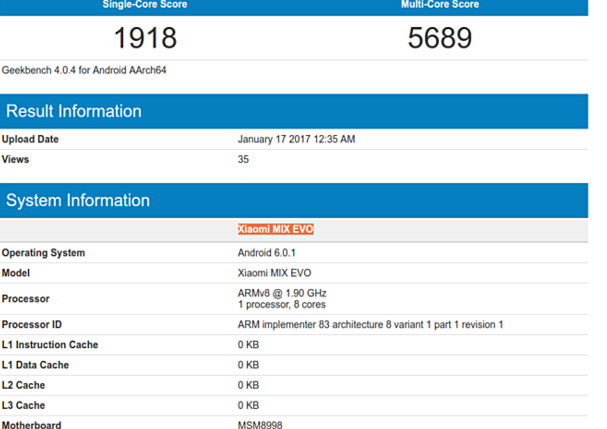Click the ARMv8 @ 1.90 GHz value
This screenshot has height=429, width=607.
282,293
